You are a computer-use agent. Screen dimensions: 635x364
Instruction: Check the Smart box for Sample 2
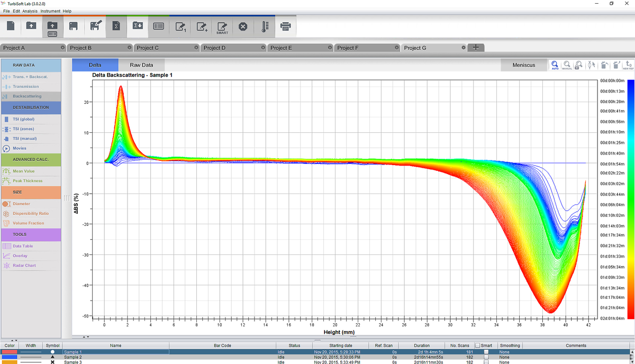(x=486, y=357)
